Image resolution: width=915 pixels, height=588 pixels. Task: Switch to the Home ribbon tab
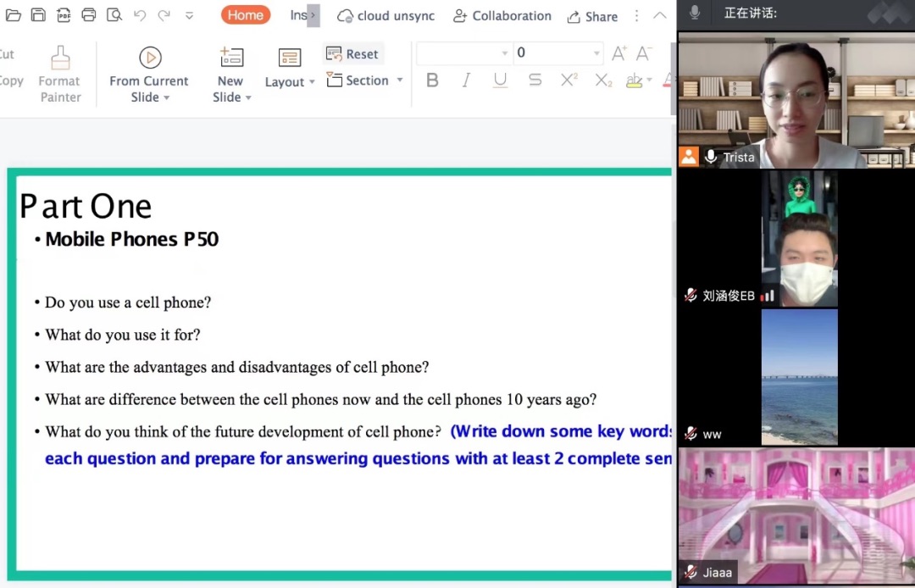point(245,15)
